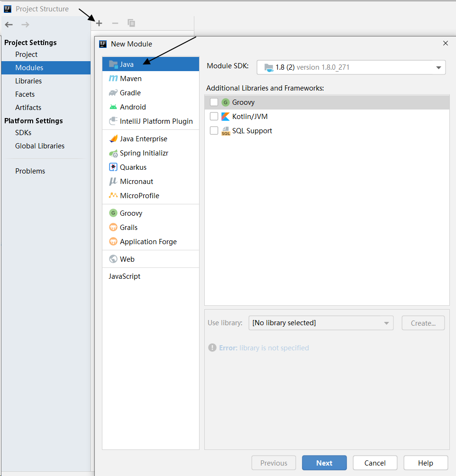Pick the Quarkus module type
This screenshot has height=476, width=456.
(x=151, y=167)
